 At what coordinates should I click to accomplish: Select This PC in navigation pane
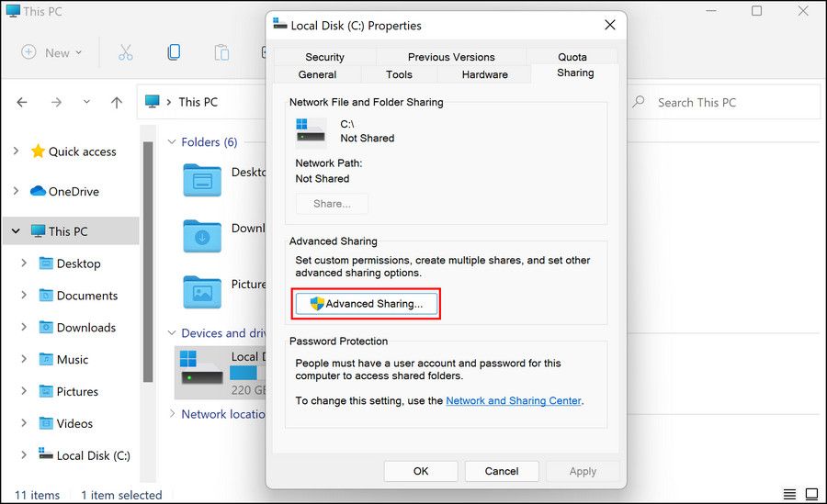tap(71, 231)
